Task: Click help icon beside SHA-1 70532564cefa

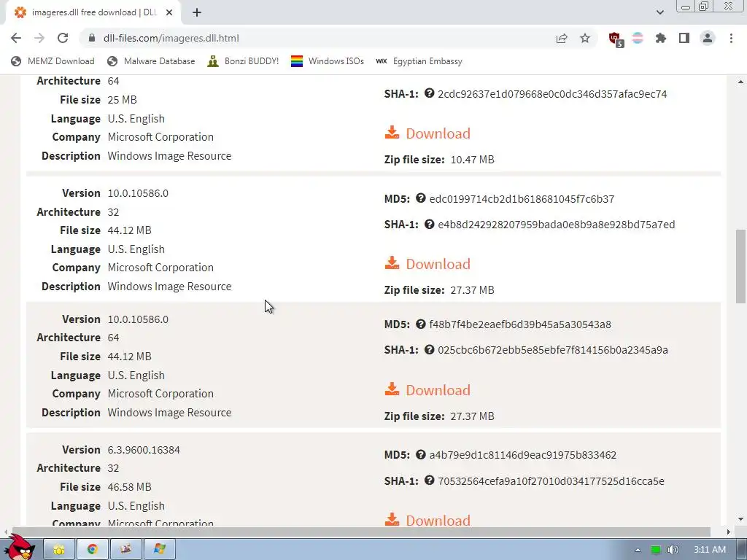Action: pos(429,481)
